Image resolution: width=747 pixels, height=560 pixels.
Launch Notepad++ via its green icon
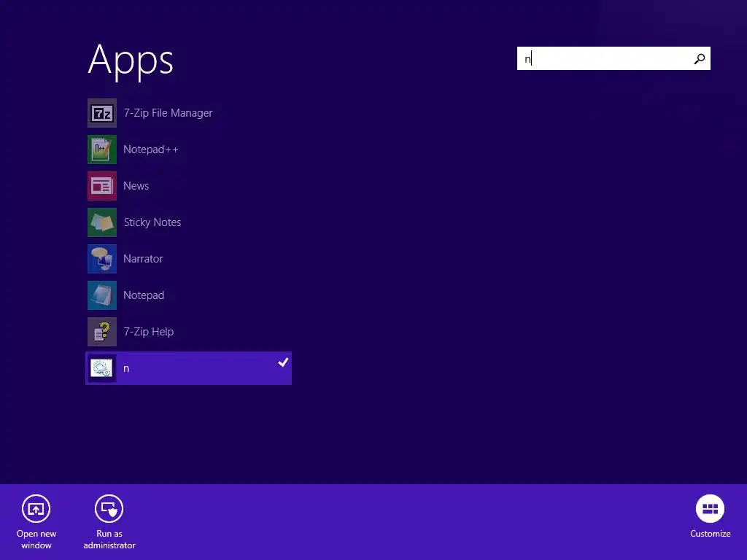coord(102,149)
